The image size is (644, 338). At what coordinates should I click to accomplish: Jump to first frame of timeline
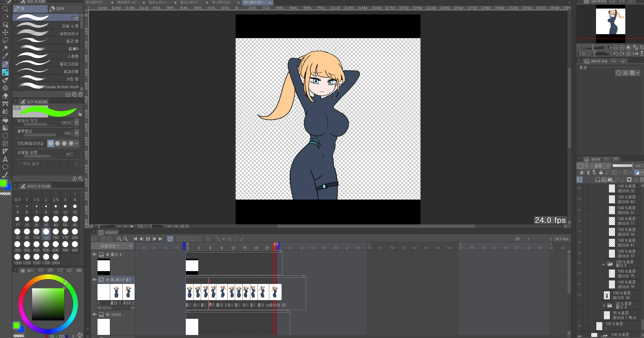[x=135, y=239]
